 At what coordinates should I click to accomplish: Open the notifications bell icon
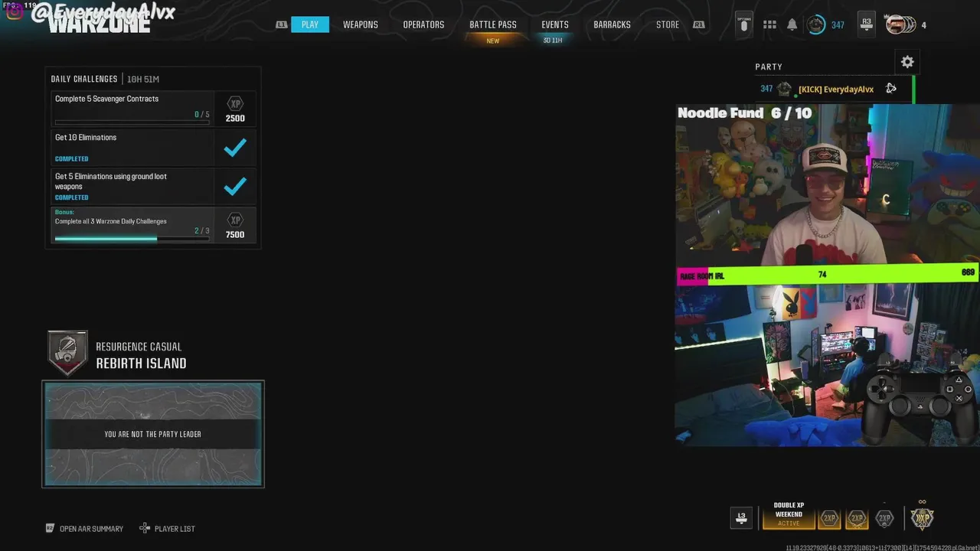click(x=792, y=25)
